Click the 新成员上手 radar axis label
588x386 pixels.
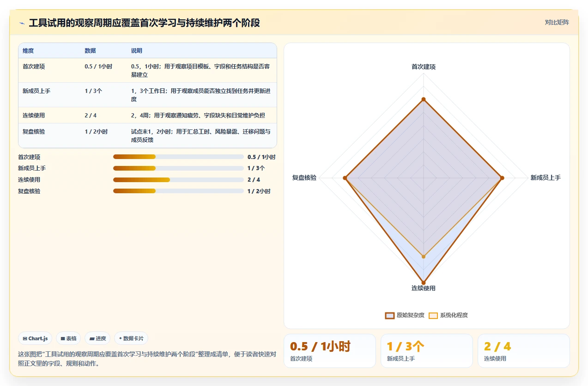click(546, 178)
